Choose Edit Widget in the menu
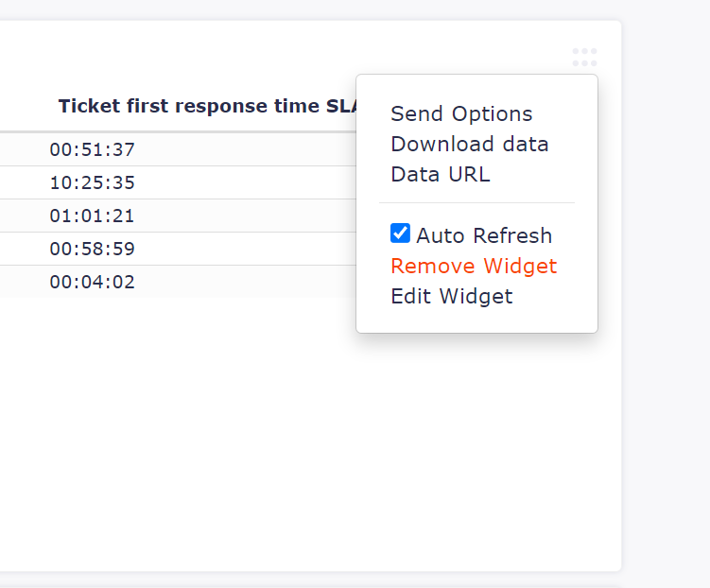Viewport: 710px width, 588px height. (x=452, y=296)
